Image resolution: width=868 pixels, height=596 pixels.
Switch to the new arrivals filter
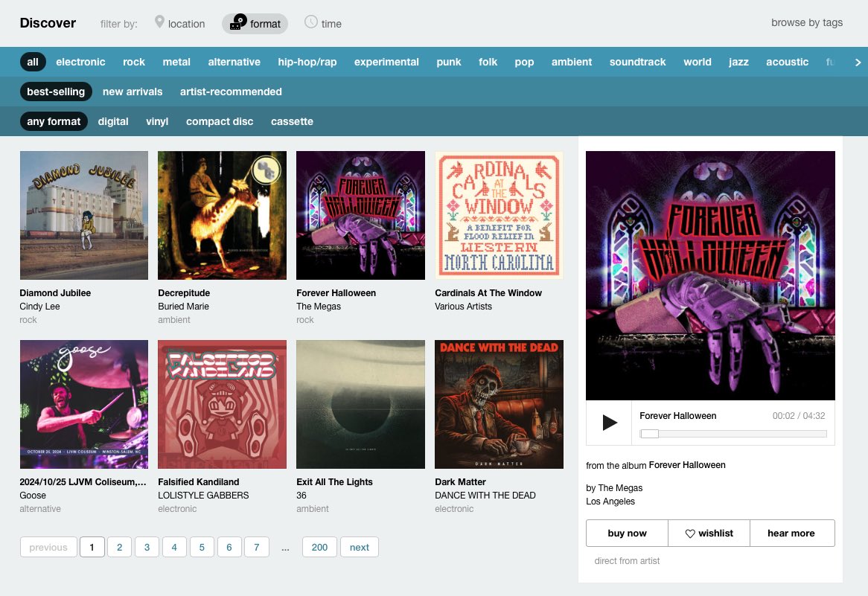click(x=133, y=92)
